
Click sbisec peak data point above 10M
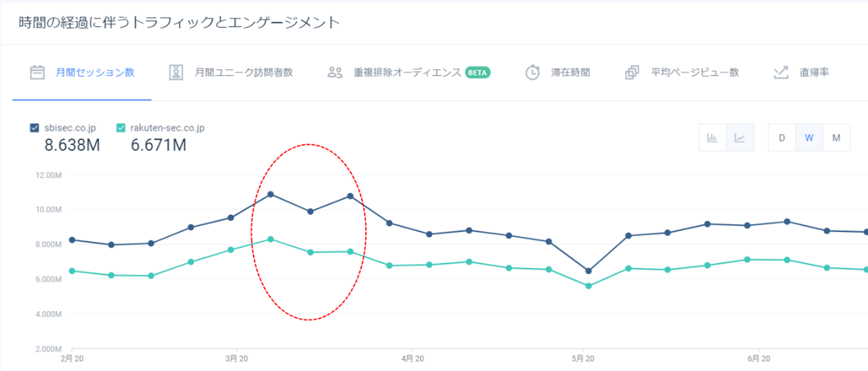270,194
